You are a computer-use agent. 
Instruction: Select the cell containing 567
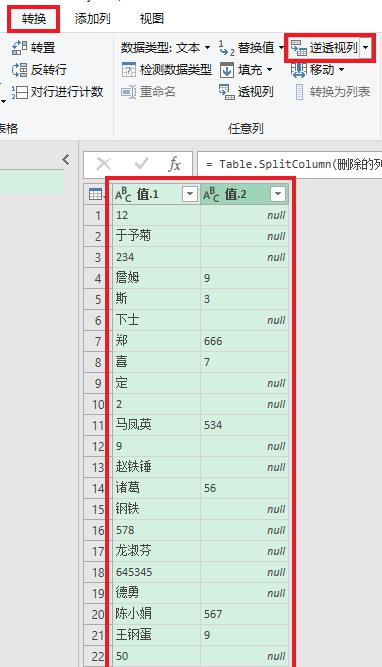click(245, 614)
